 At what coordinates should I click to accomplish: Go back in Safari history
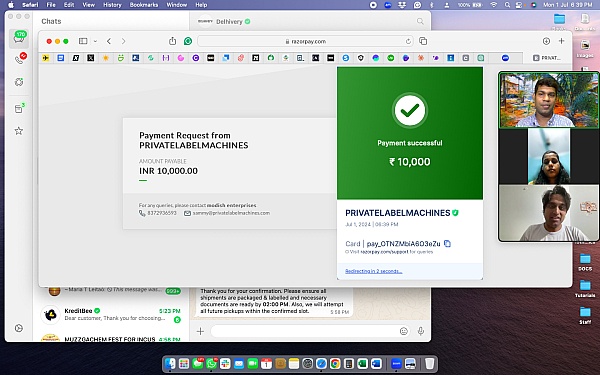click(109, 41)
